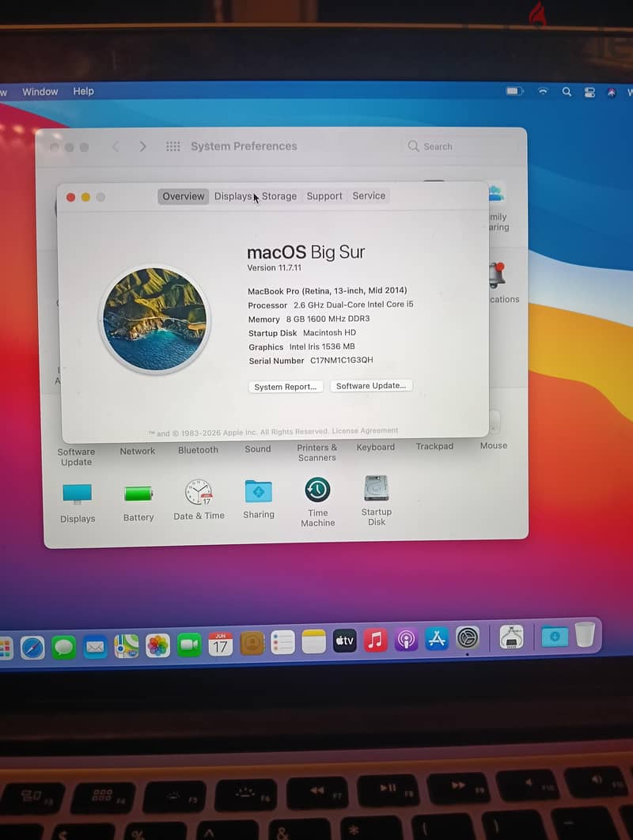Go forward in System Preferences
This screenshot has width=633, height=840.
[142, 146]
